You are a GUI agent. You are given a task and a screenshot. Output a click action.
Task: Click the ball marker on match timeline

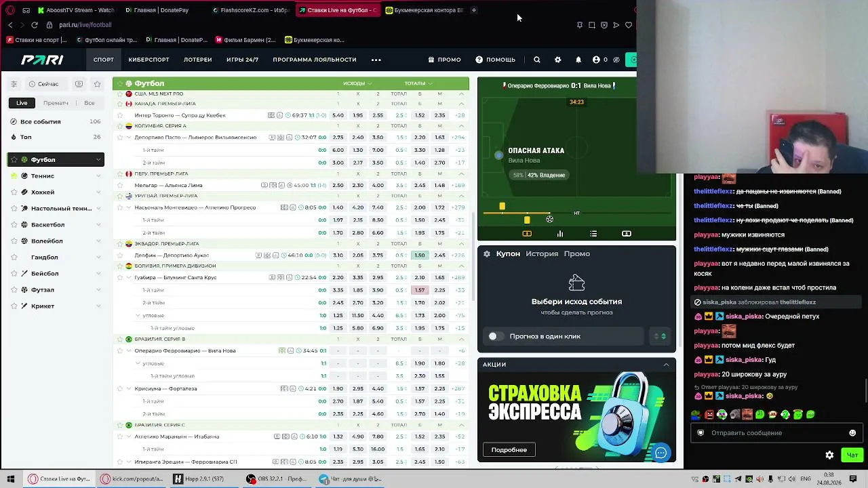pos(549,220)
